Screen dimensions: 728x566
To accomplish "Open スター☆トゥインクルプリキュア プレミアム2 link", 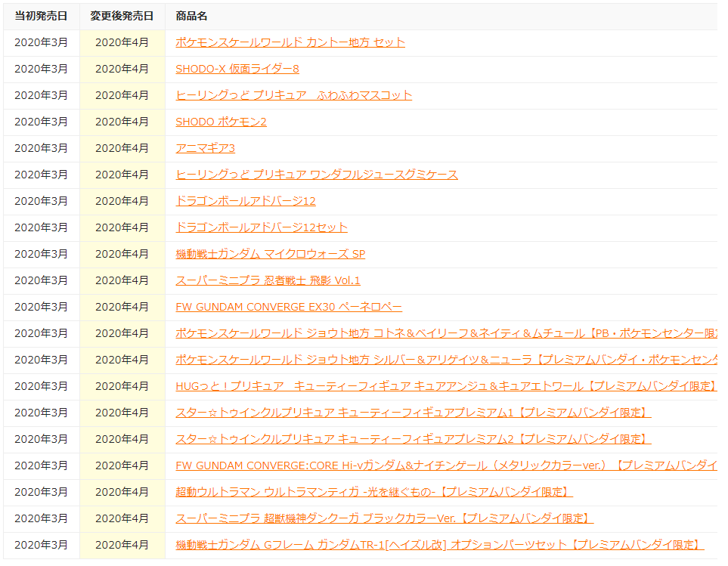I will (x=413, y=439).
